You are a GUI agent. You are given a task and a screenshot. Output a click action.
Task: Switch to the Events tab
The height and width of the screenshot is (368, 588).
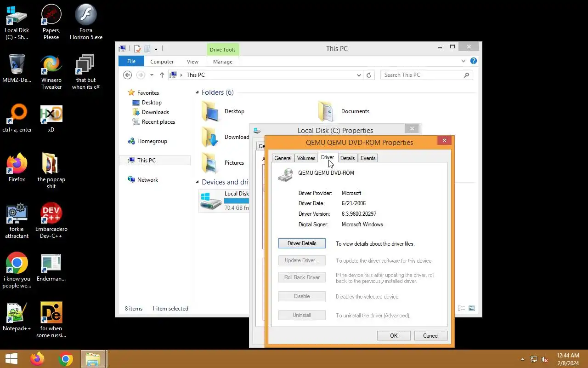pyautogui.click(x=368, y=158)
